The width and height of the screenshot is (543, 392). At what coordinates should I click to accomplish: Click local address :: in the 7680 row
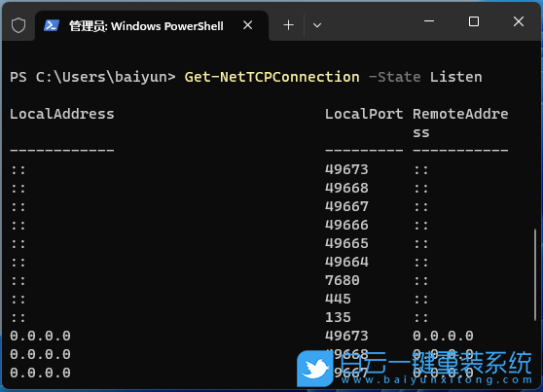point(18,280)
